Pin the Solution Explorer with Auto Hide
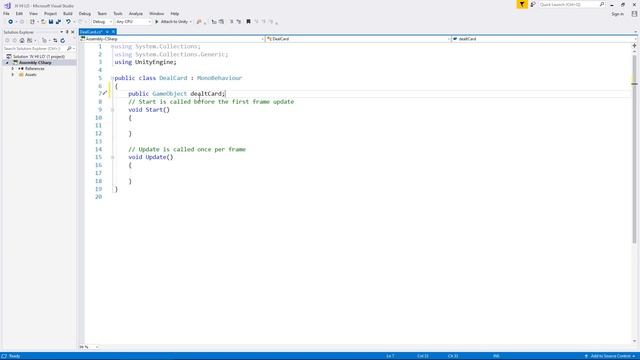This screenshot has height=360, width=640. (x=67, y=32)
